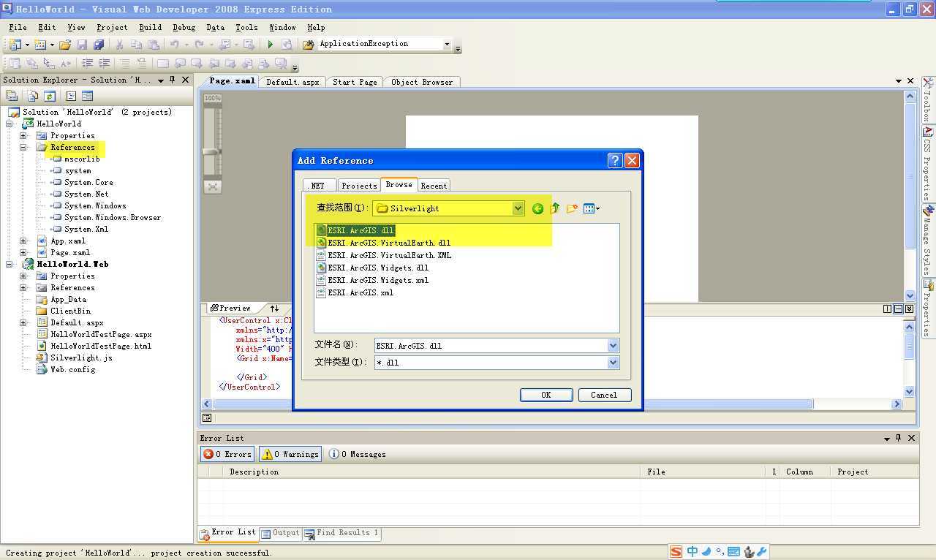Click the New Project icon in the toolbar

(15, 45)
